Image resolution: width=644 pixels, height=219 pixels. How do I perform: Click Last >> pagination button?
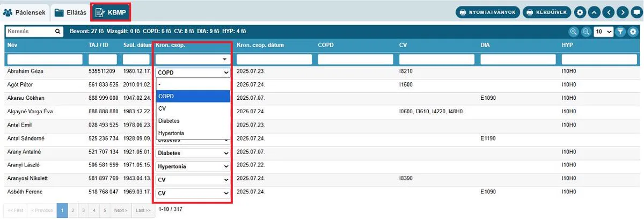(143, 210)
